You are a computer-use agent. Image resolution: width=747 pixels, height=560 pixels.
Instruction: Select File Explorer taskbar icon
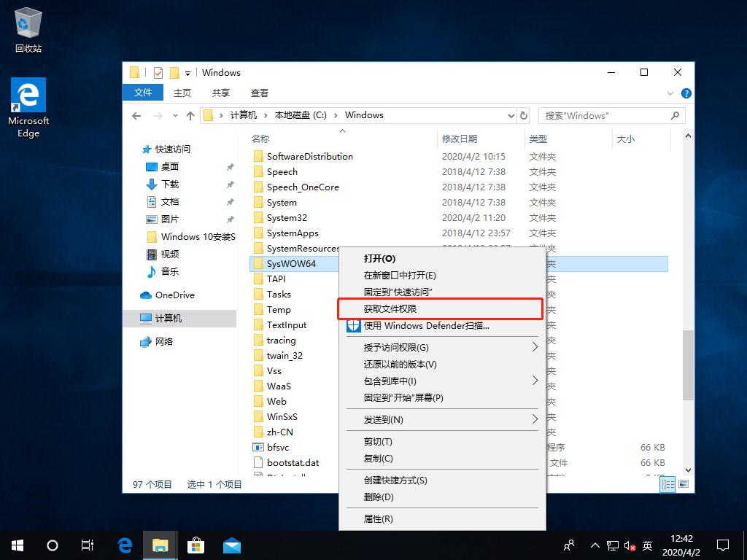click(160, 545)
